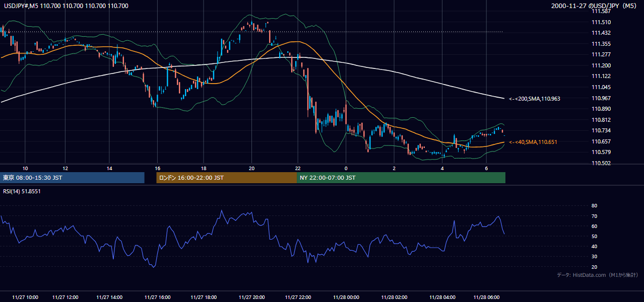Click the HistData.com data source credit
This screenshot has height=302, width=644.
598,275
